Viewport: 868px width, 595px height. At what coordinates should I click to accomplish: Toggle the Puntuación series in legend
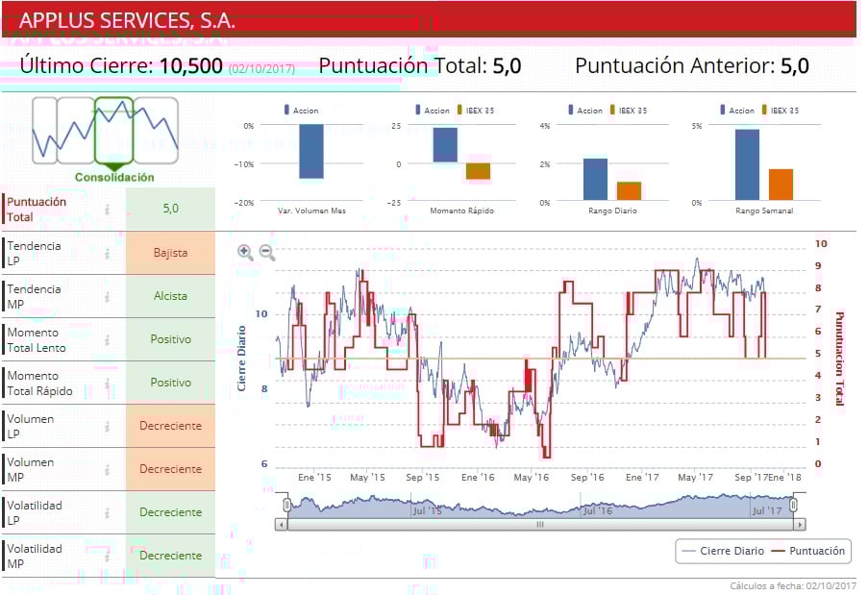click(808, 551)
